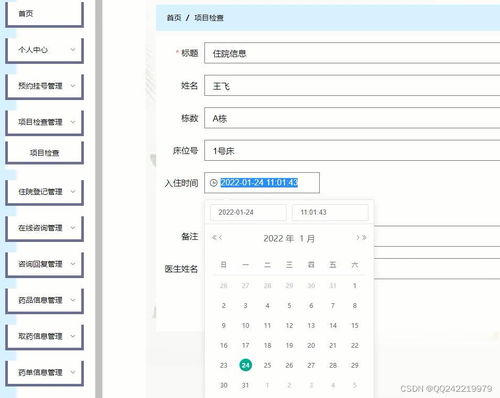This screenshot has width=500, height=398.
Task: Click the month label 1 月
Action: (x=307, y=239)
